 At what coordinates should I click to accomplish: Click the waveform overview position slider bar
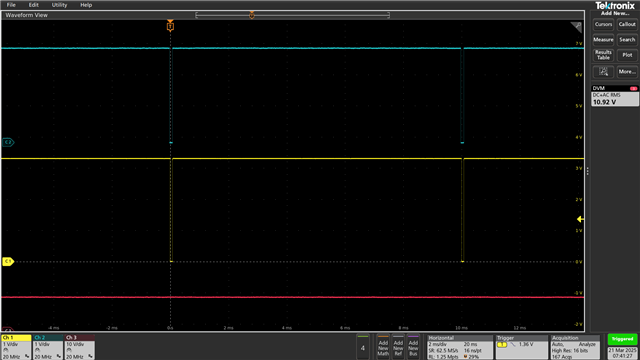[x=292, y=15]
